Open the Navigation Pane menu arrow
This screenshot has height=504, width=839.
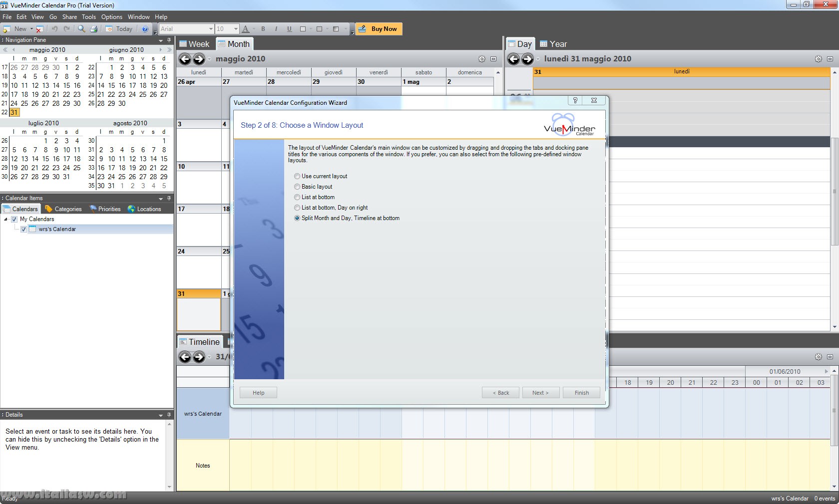161,40
